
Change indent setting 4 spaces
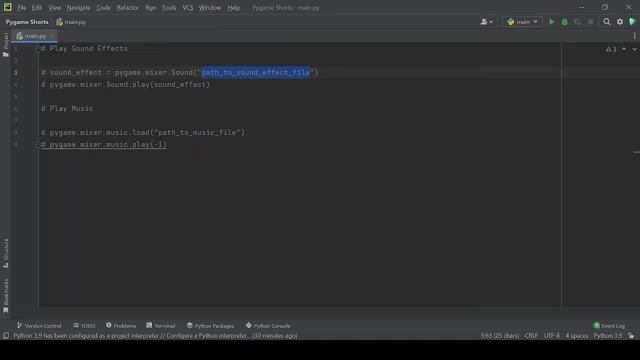(577, 336)
